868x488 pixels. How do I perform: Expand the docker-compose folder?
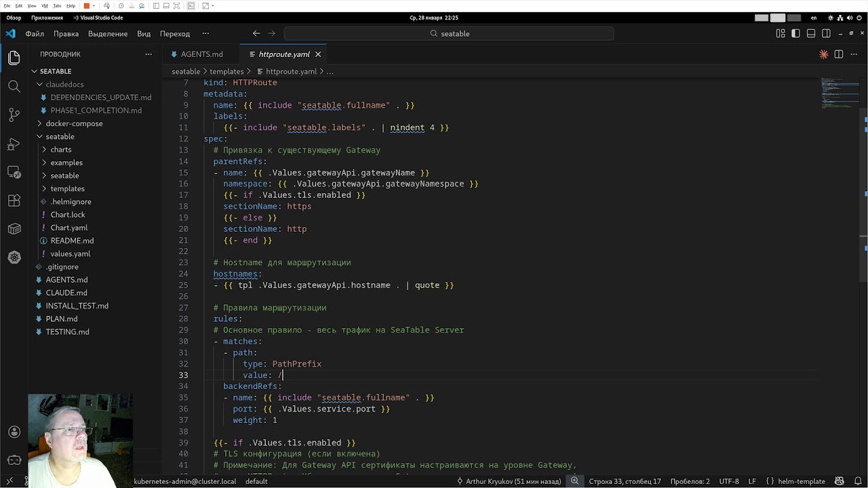(x=74, y=123)
